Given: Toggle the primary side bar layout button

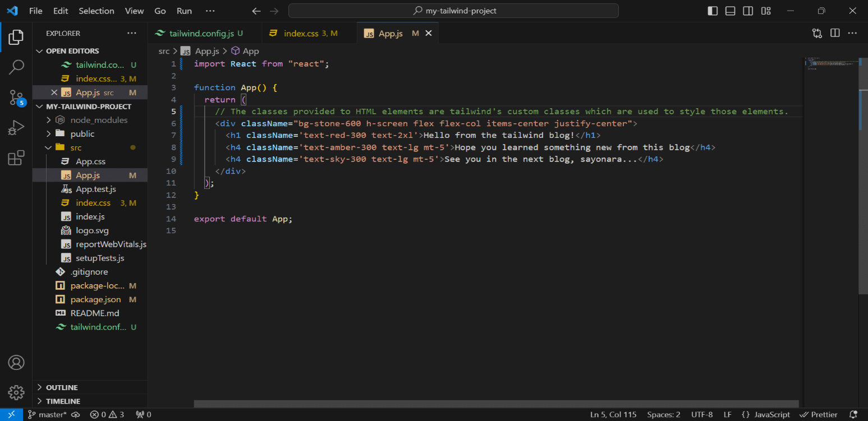Looking at the screenshot, I should tap(713, 11).
